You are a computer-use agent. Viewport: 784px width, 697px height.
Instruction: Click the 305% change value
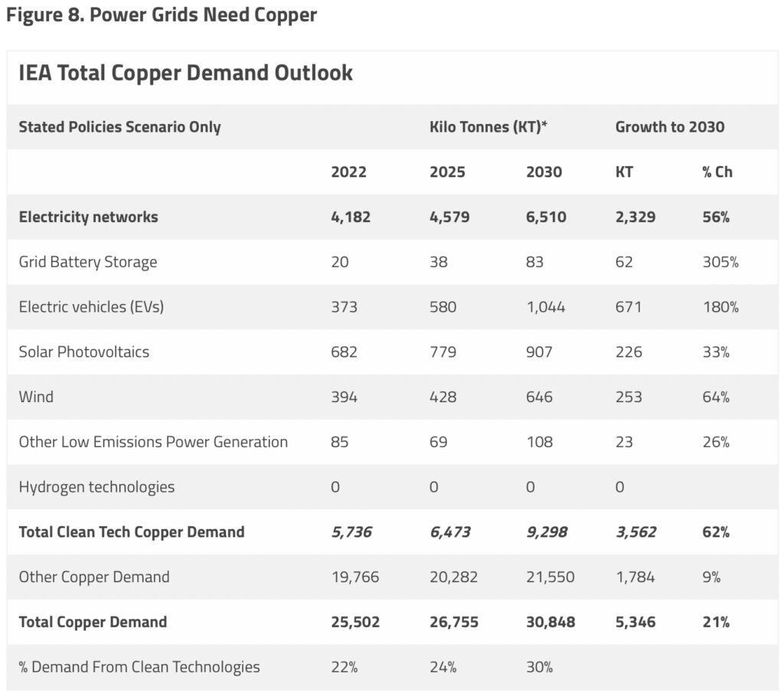coord(720,262)
